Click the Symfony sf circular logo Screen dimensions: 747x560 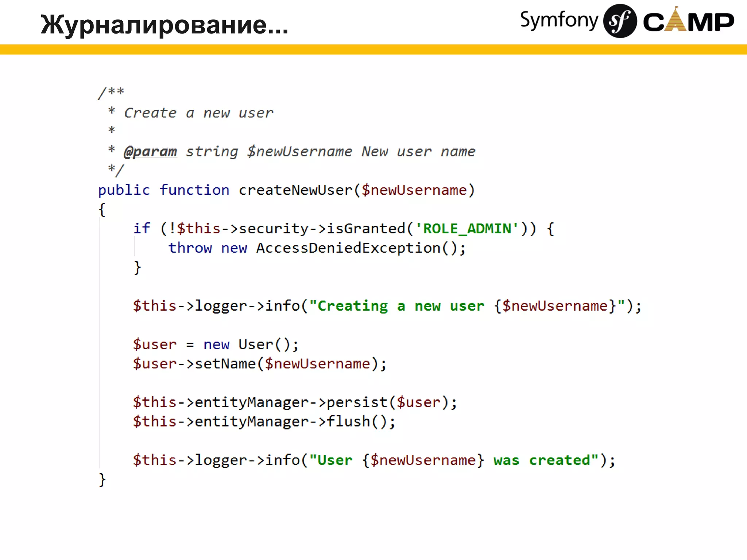(620, 21)
